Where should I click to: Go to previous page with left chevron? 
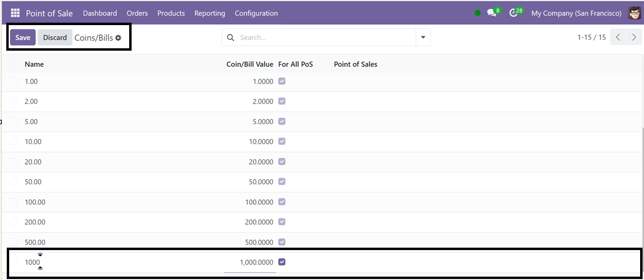[x=618, y=37]
